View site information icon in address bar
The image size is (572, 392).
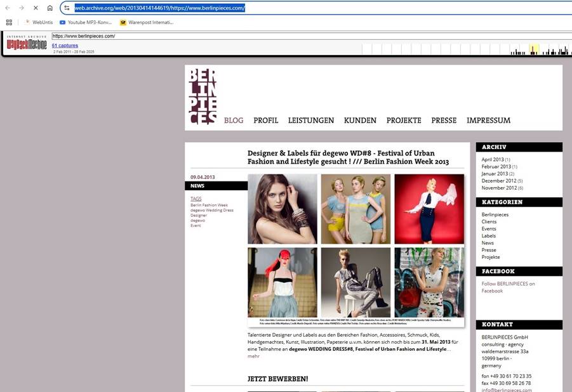click(67, 8)
